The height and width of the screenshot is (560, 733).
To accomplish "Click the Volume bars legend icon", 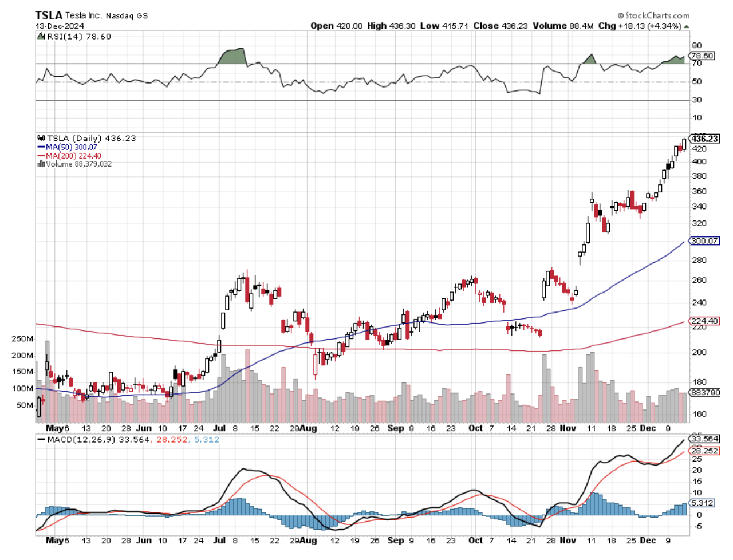I will click(x=41, y=164).
